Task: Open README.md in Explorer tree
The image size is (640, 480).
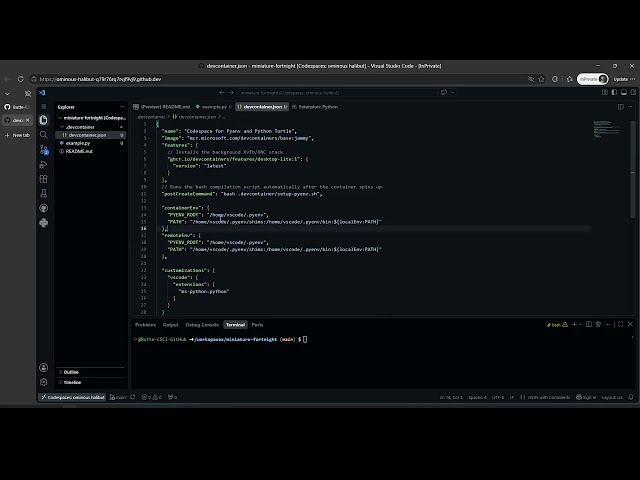Action: tap(91, 151)
